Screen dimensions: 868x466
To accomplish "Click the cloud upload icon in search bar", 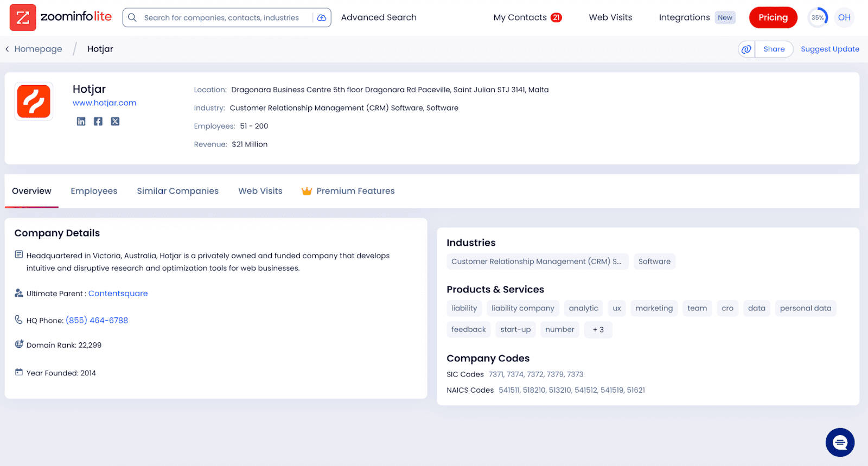I will tap(322, 18).
